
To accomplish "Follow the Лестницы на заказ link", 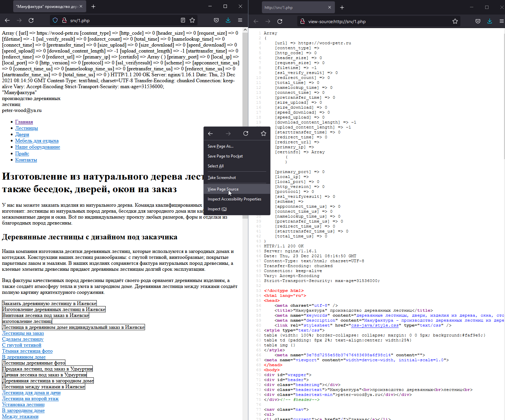I will point(23,333).
